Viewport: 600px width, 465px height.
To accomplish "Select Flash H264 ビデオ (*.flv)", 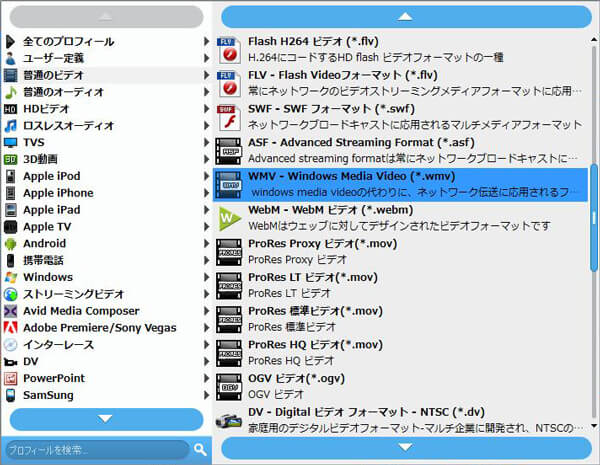I will [x=400, y=50].
